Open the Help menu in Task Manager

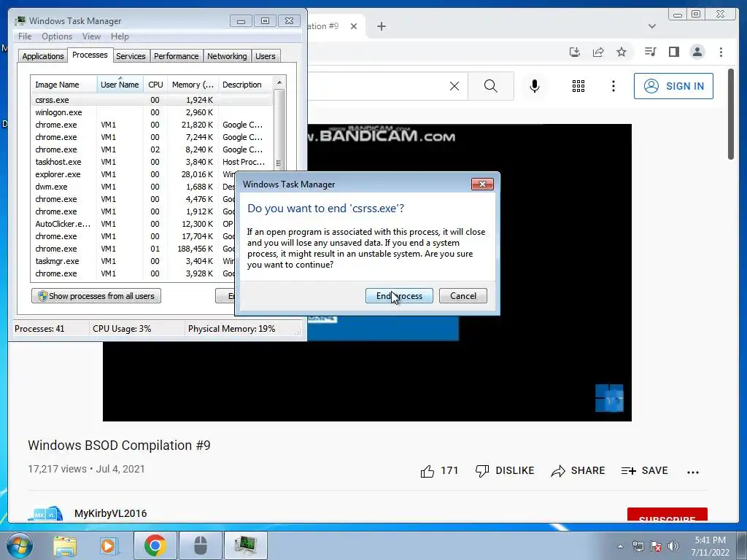coord(120,36)
